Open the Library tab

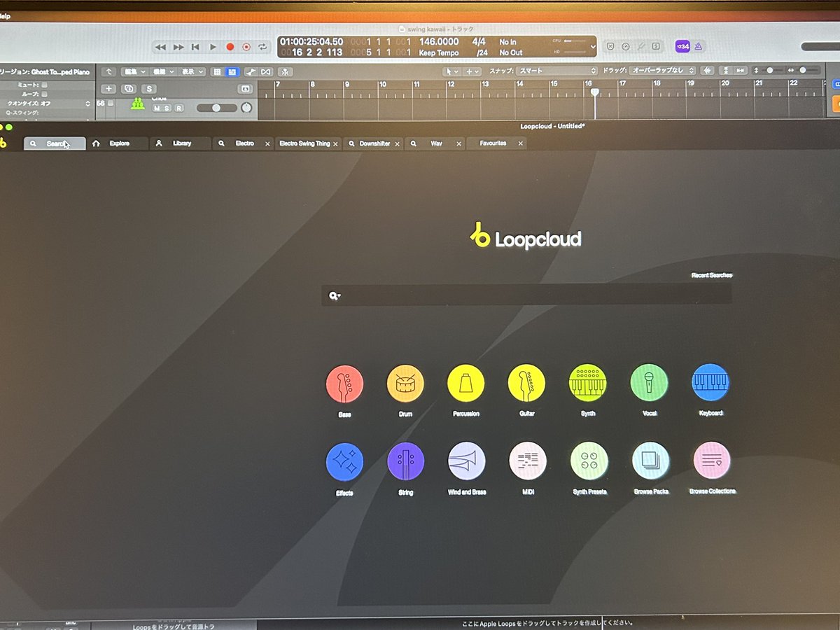[x=181, y=143]
